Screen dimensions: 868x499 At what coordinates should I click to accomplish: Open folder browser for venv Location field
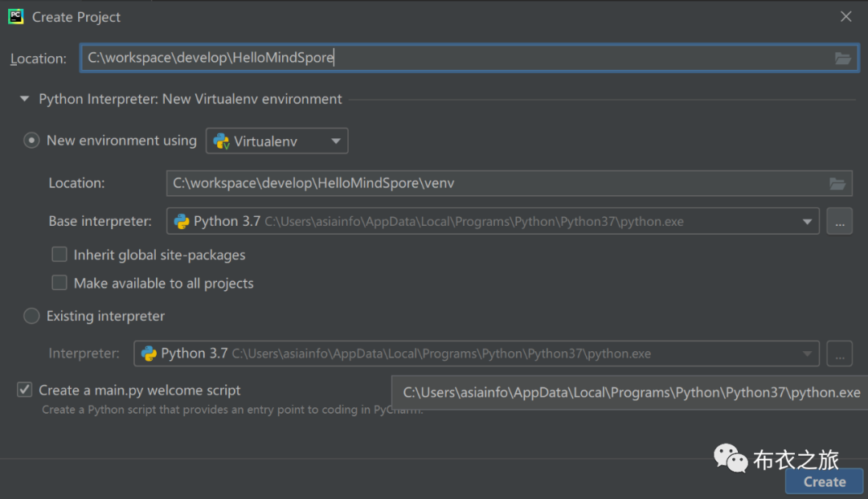coord(837,184)
